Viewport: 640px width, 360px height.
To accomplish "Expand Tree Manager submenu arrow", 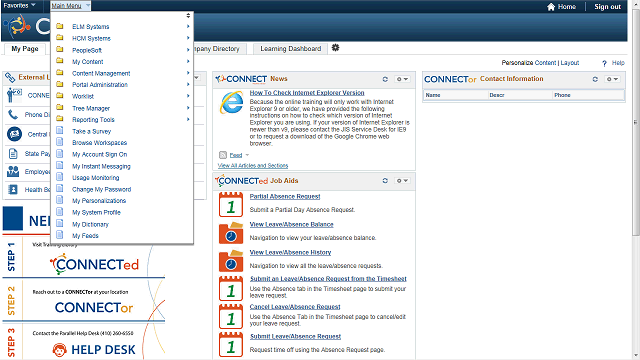I will coord(188,108).
